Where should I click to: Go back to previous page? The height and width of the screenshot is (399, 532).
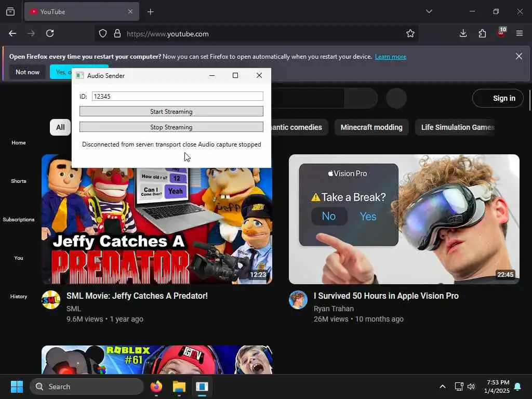(12, 33)
